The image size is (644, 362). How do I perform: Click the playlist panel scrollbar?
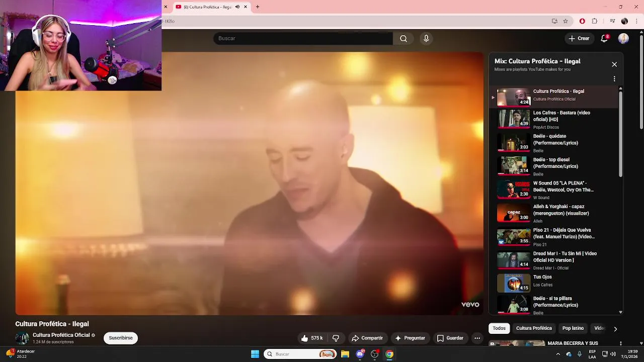[620, 133]
